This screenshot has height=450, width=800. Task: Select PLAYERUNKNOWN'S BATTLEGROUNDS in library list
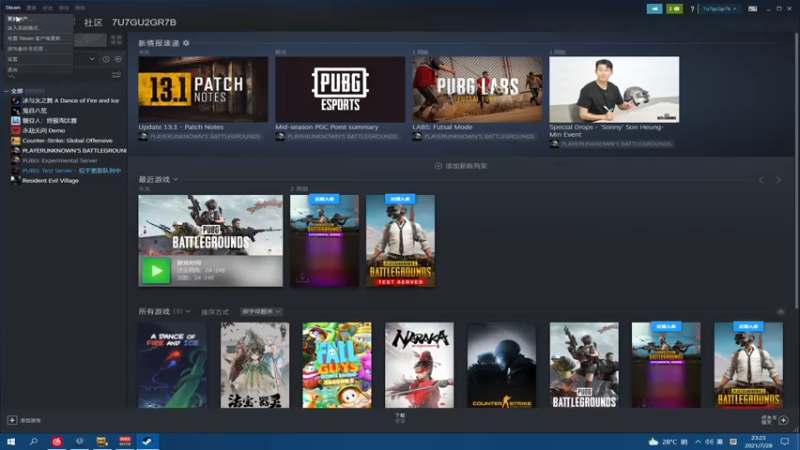pyautogui.click(x=69, y=151)
